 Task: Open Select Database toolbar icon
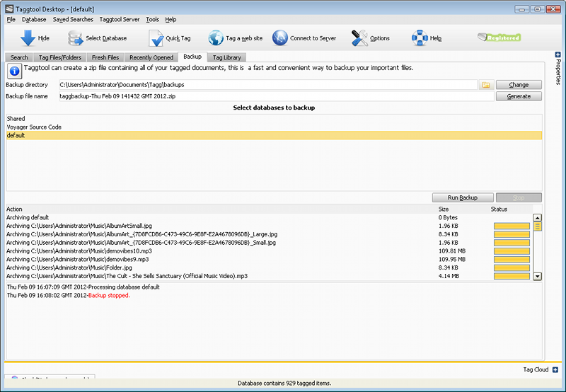76,38
